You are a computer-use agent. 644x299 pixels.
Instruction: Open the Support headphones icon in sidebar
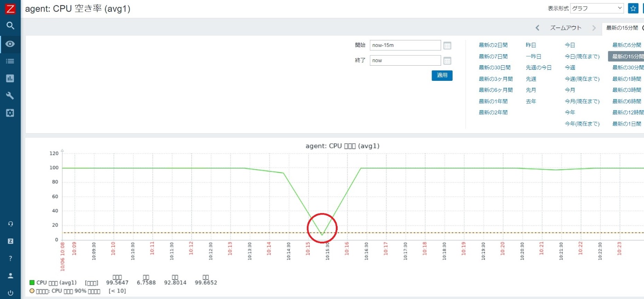pos(10,224)
